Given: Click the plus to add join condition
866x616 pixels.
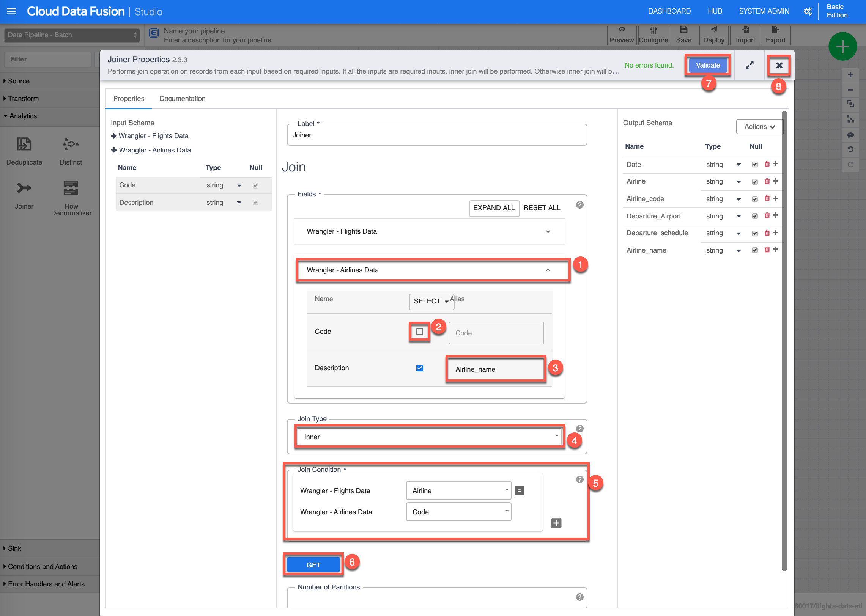Looking at the screenshot, I should click(556, 523).
